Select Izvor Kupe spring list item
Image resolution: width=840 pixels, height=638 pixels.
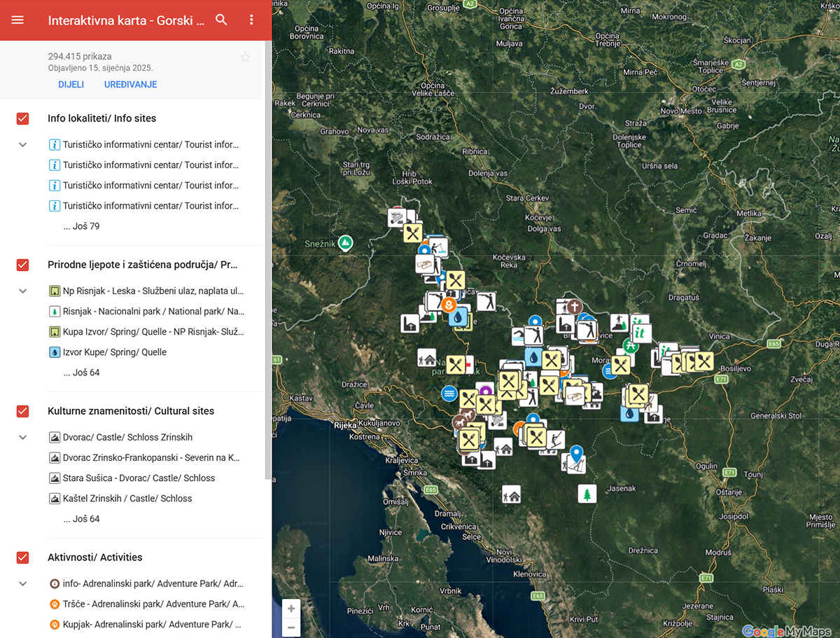tap(147, 352)
